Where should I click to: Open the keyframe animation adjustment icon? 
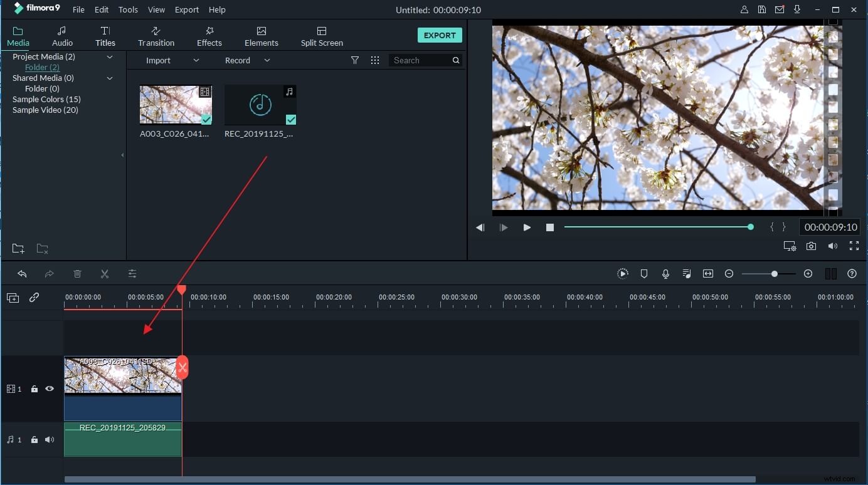(x=132, y=273)
